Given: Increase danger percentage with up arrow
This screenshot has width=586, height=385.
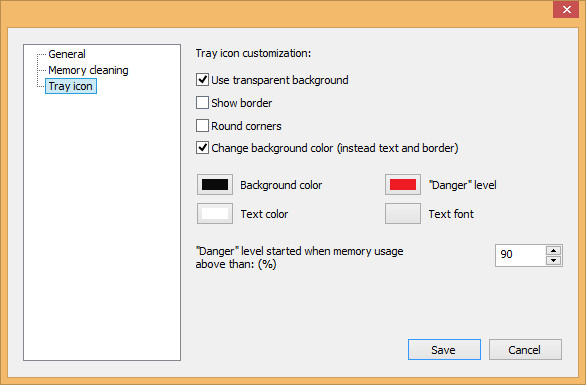Looking at the screenshot, I should [x=553, y=250].
